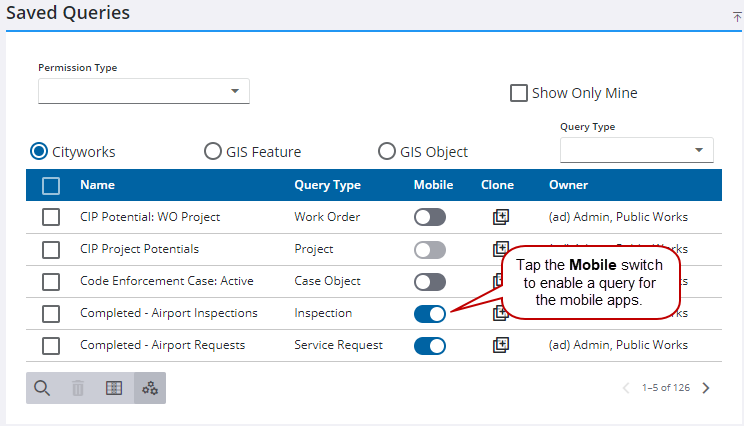Click the gears settings icon in toolbar

150,388
